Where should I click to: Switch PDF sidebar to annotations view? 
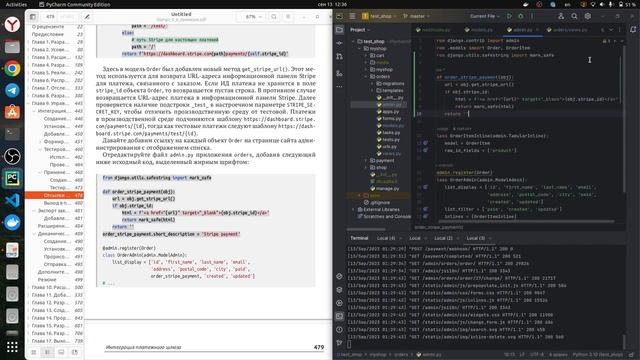coord(61,352)
